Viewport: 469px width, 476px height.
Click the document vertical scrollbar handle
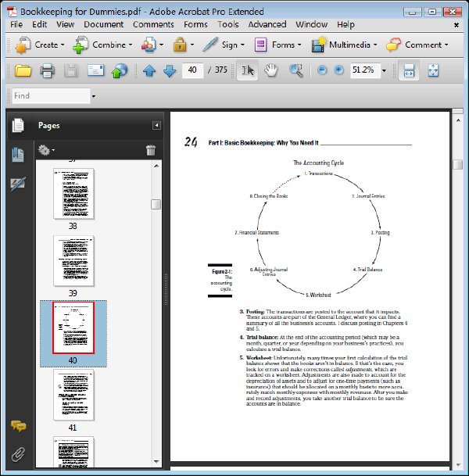click(x=458, y=165)
